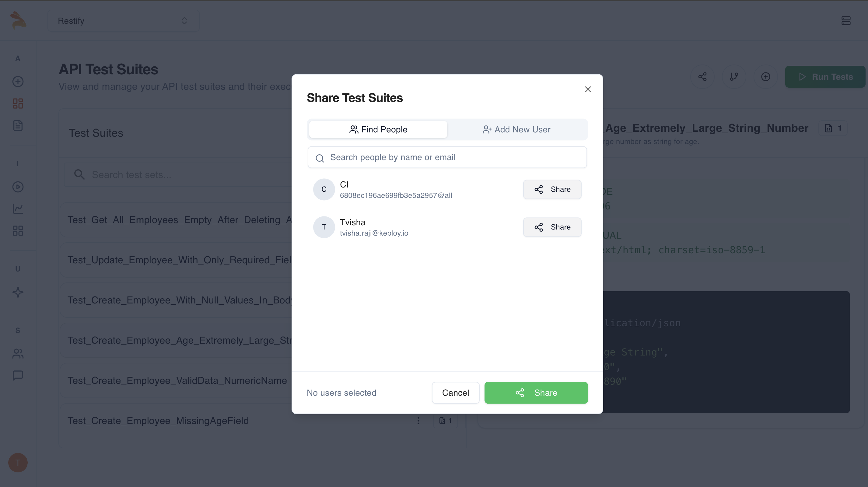The width and height of the screenshot is (868, 487).
Task: Open the Restify app dropdown
Action: (123, 21)
